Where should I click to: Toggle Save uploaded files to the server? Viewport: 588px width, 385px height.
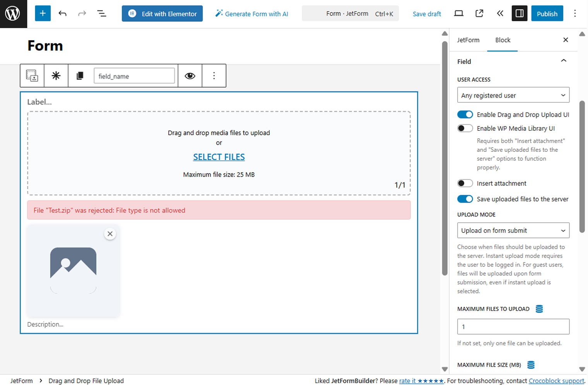point(465,199)
